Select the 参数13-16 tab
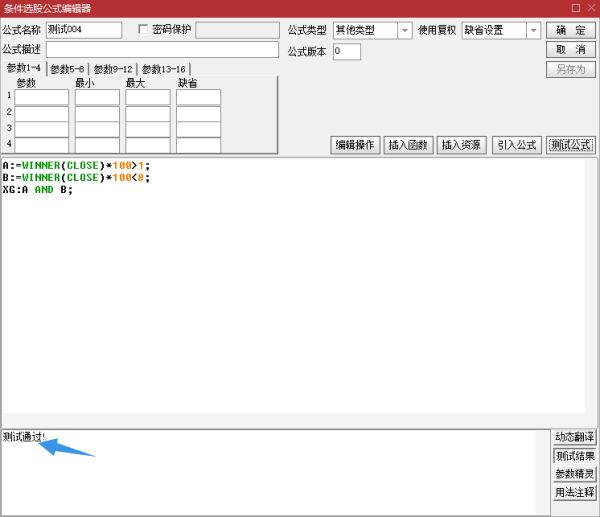This screenshot has height=517, width=600. [x=163, y=69]
